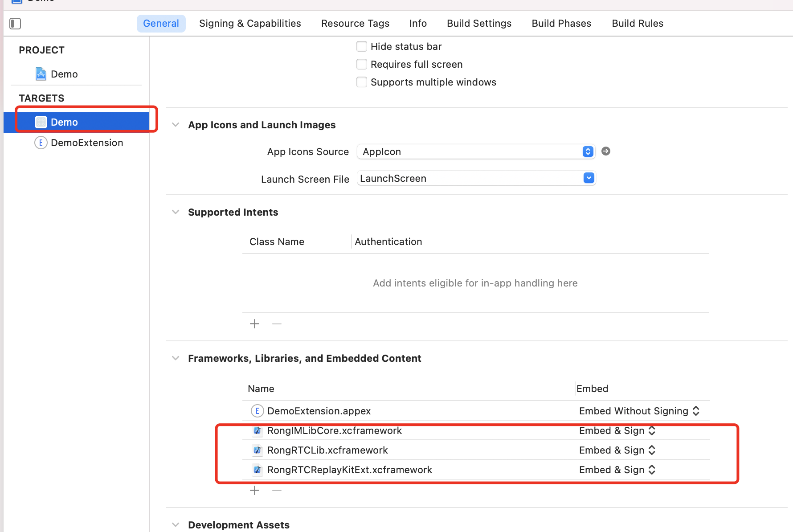Add a framework with the plus button
This screenshot has width=793, height=532.
[x=255, y=491]
